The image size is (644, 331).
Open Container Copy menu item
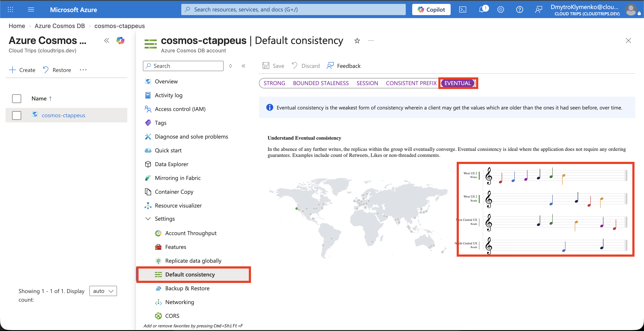[x=174, y=192]
